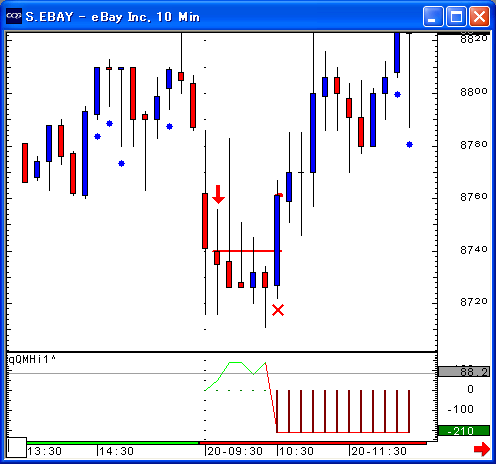This screenshot has width=496, height=464.
Task: Click the 8740 price scale label
Action: click(x=473, y=249)
